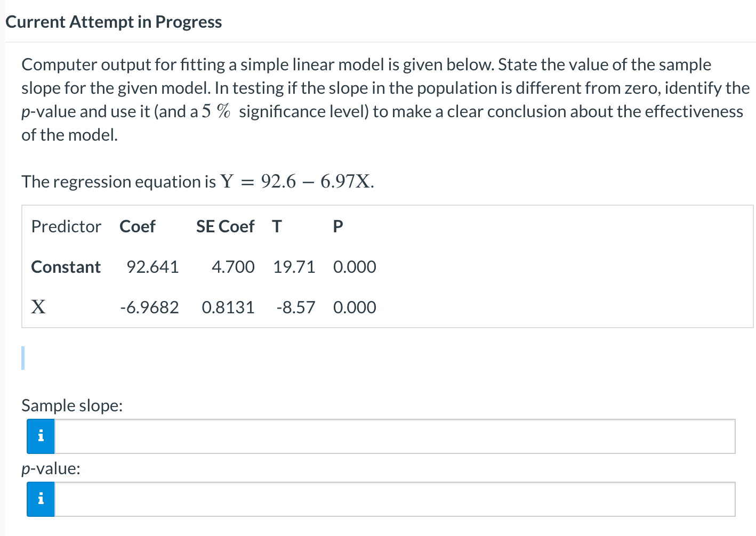Click the Sample slope label
756x536 pixels.
click(x=72, y=405)
